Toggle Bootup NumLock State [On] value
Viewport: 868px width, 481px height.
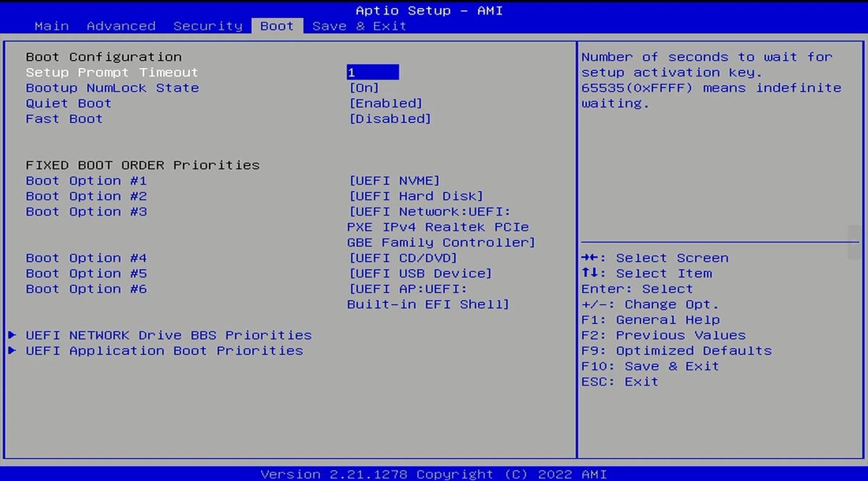[x=364, y=88]
